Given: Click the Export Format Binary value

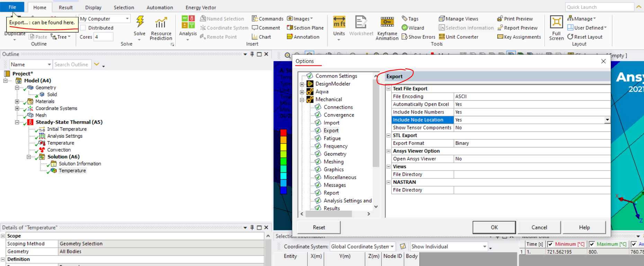Looking at the screenshot, I should 532,143.
